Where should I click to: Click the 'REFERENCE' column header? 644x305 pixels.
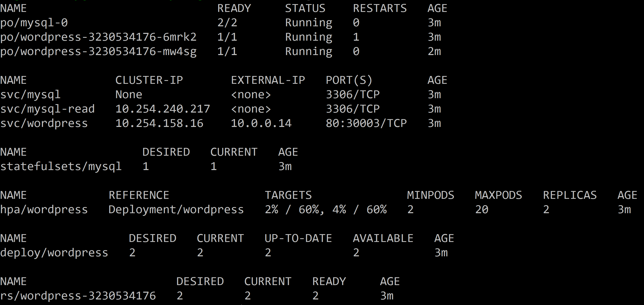[139, 195]
